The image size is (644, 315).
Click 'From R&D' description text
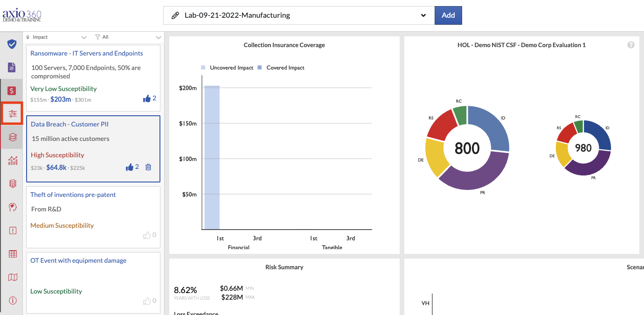46,209
